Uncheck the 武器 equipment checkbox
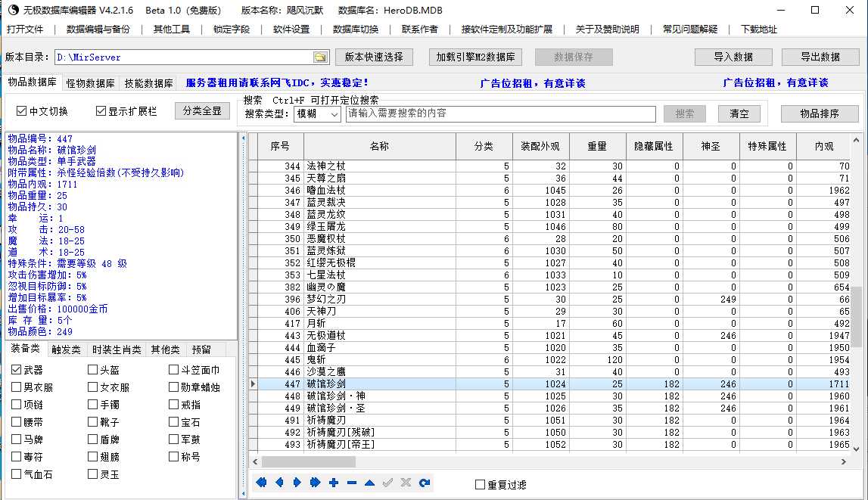This screenshot has width=868, height=500. coord(17,370)
